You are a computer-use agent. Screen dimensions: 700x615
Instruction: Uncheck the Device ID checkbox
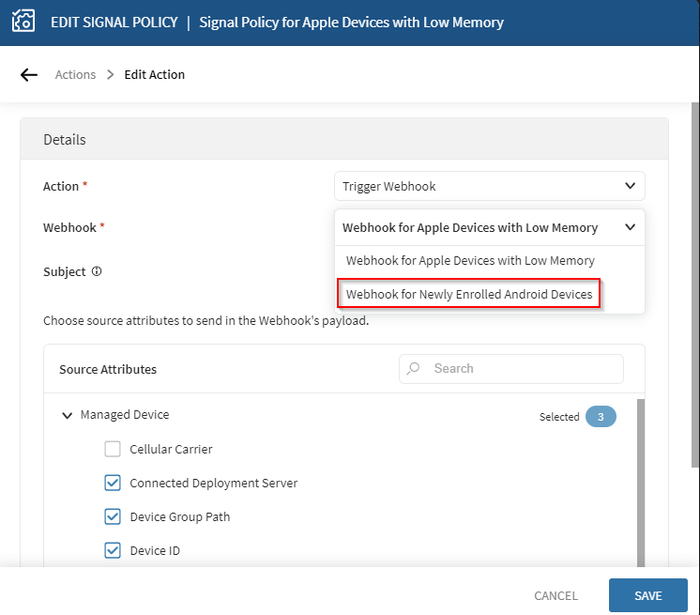coord(113,550)
